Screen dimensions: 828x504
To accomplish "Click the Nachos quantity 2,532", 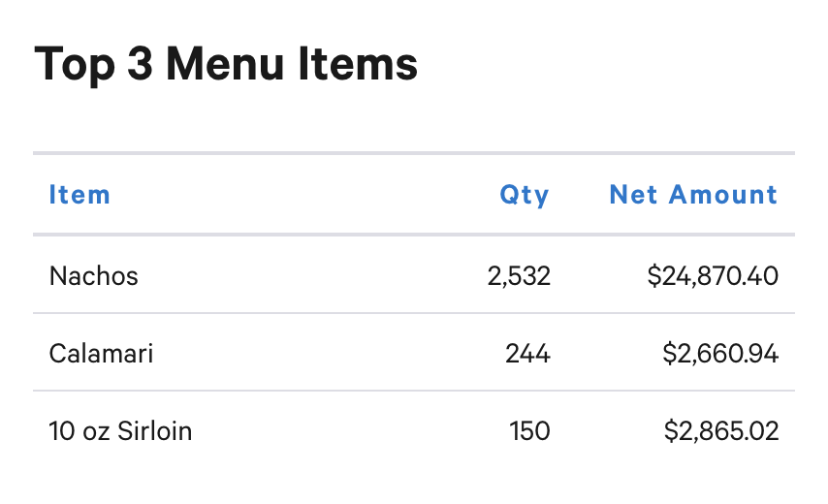I will (519, 276).
